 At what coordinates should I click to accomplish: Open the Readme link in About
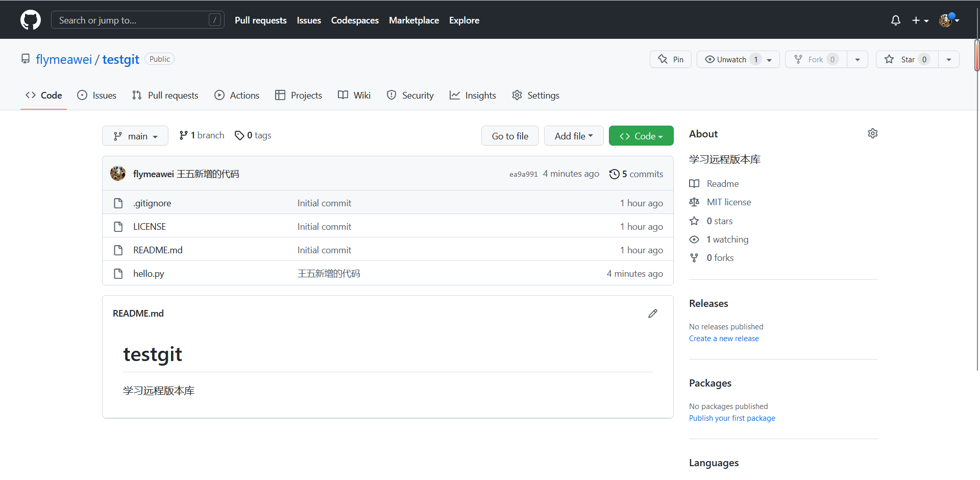pyautogui.click(x=714, y=184)
